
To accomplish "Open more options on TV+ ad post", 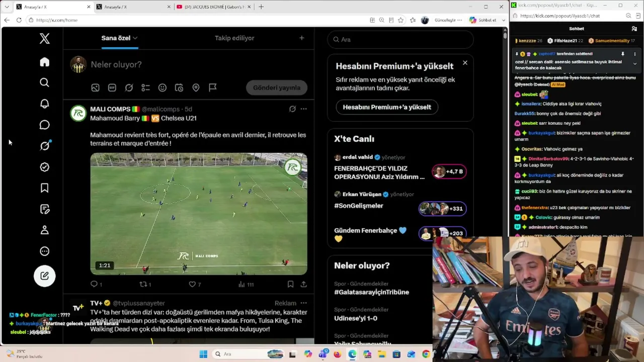I will (x=303, y=303).
